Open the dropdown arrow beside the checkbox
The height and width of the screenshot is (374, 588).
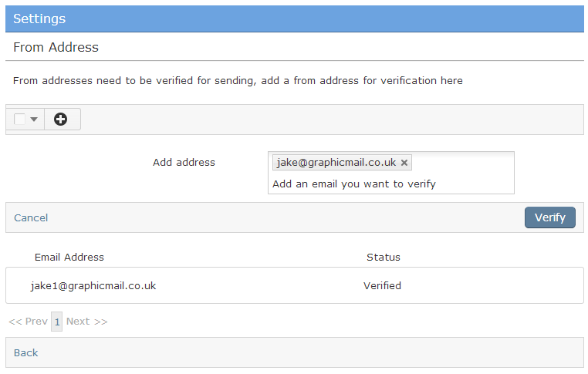point(34,120)
